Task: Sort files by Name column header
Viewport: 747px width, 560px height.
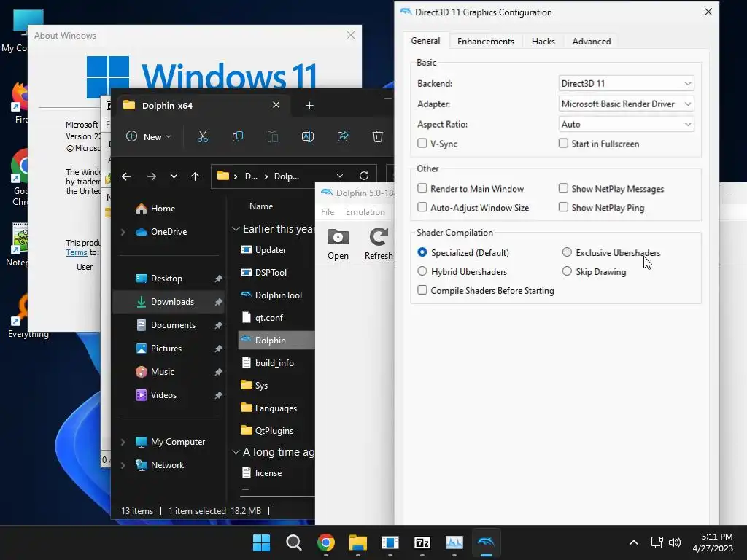Action: 261,206
